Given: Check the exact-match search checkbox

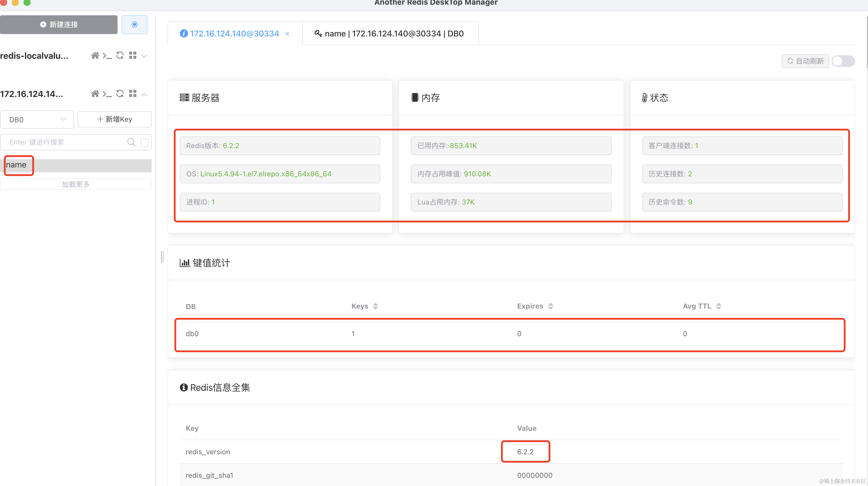Looking at the screenshot, I should (145, 142).
